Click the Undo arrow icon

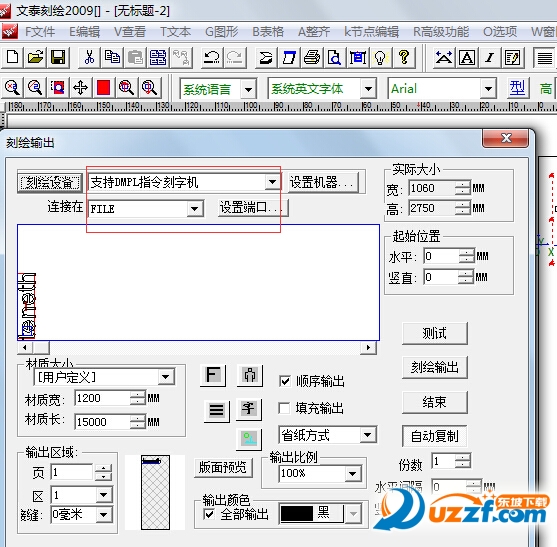click(212, 57)
